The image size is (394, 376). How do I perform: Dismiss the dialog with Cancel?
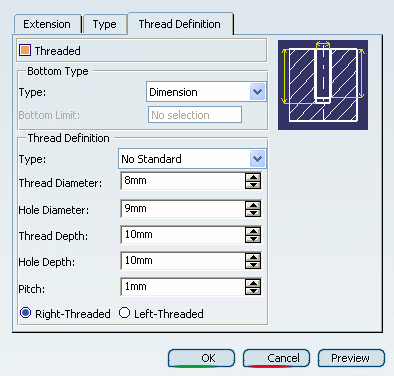click(276, 358)
